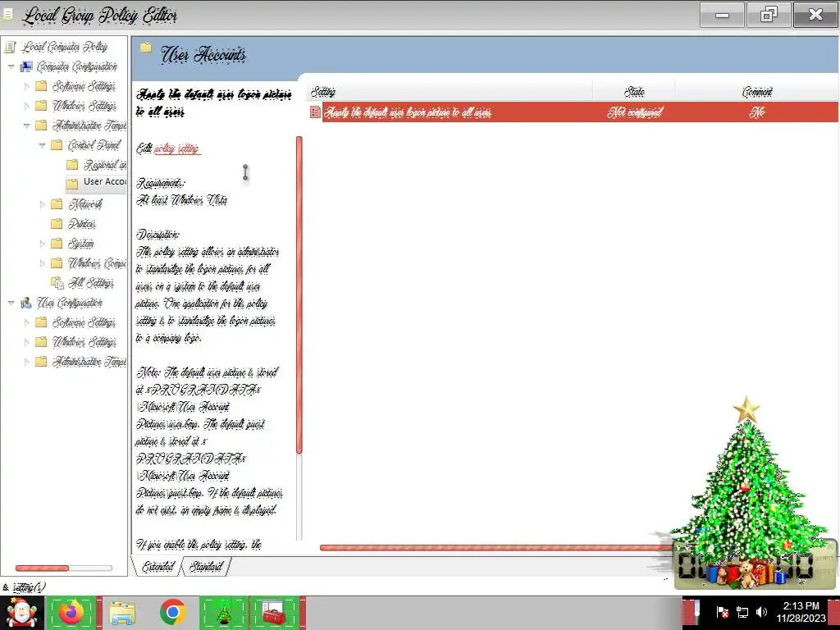Switch to the Standard tab
Image resolution: width=840 pixels, height=630 pixels.
(x=206, y=567)
